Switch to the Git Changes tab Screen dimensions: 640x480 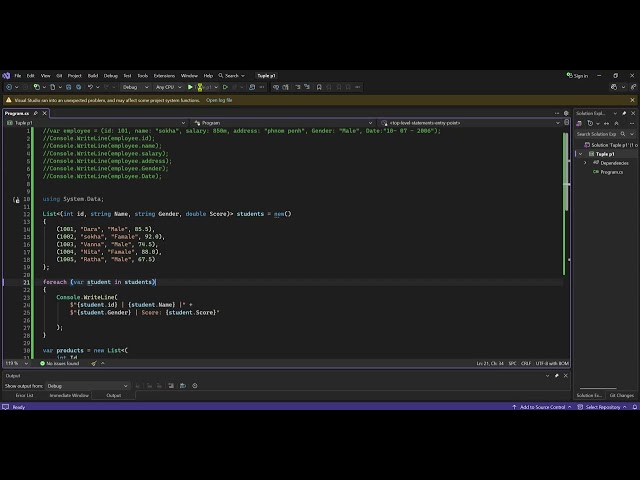(x=622, y=395)
